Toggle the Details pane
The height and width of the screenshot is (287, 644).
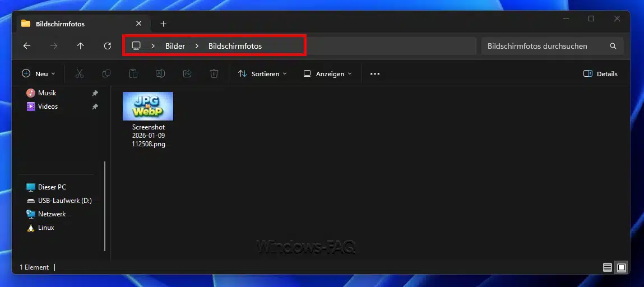coord(600,73)
